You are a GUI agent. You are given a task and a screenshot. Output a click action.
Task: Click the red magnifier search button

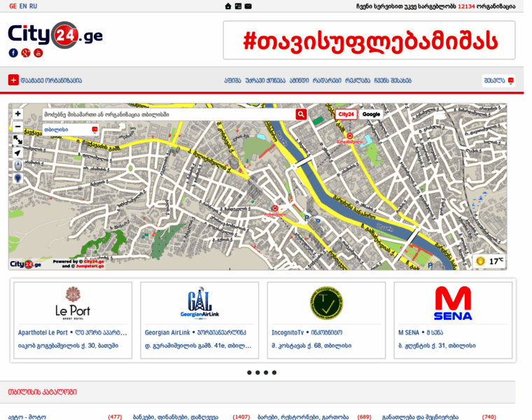pos(301,114)
